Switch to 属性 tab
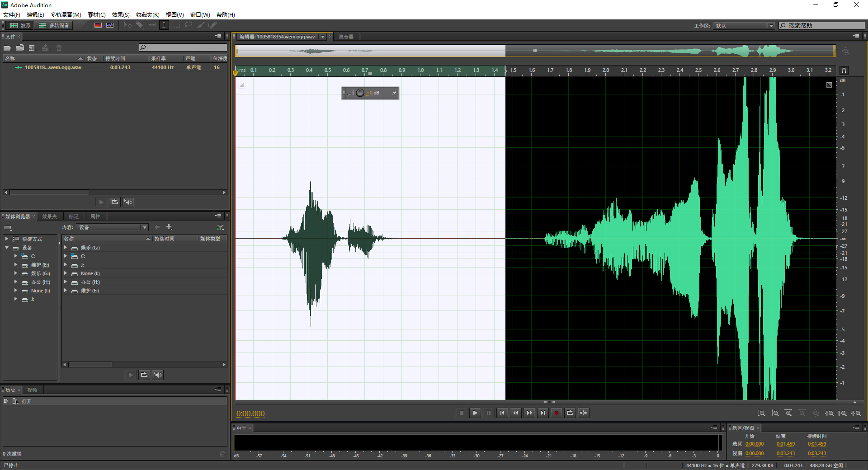The width and height of the screenshot is (868, 470). [95, 216]
